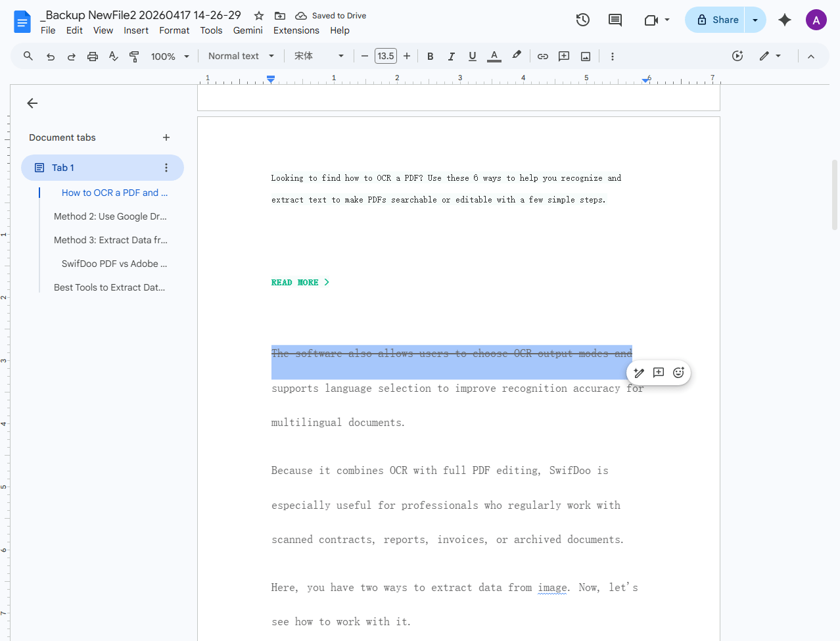Toggle italic formatting
The height and width of the screenshot is (641, 840).
[452, 57]
